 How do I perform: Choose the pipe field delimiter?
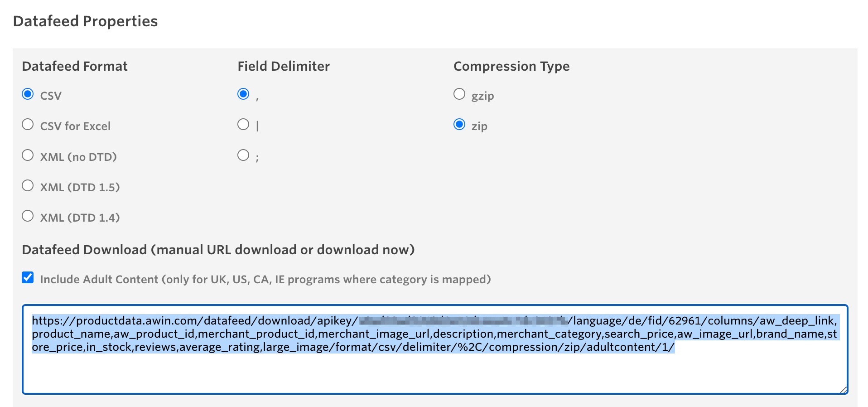(x=243, y=124)
